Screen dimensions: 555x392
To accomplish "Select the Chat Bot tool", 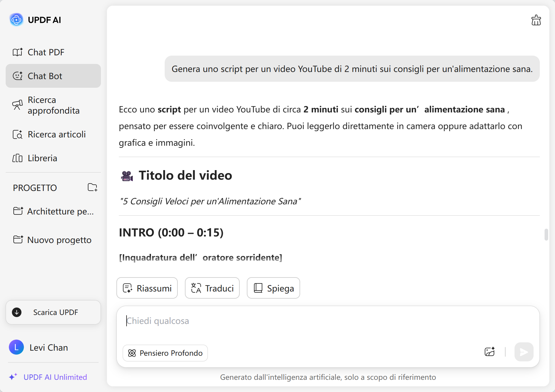I will tap(45, 76).
